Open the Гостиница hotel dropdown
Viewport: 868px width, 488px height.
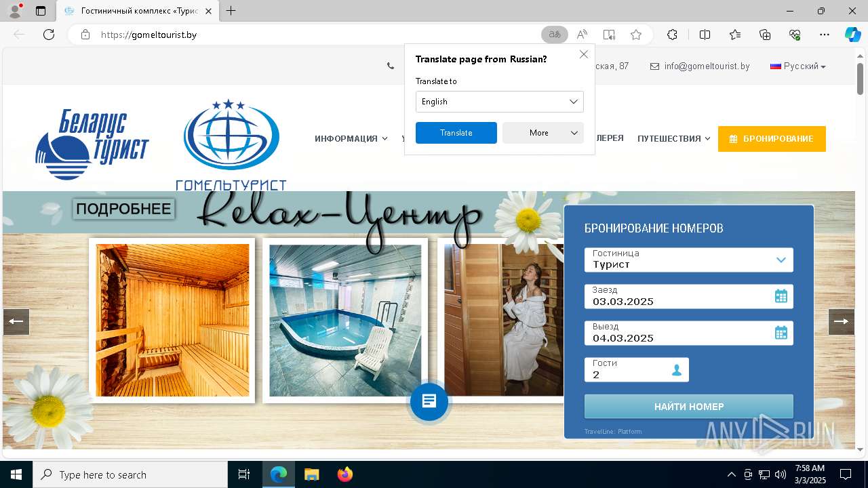click(x=689, y=260)
